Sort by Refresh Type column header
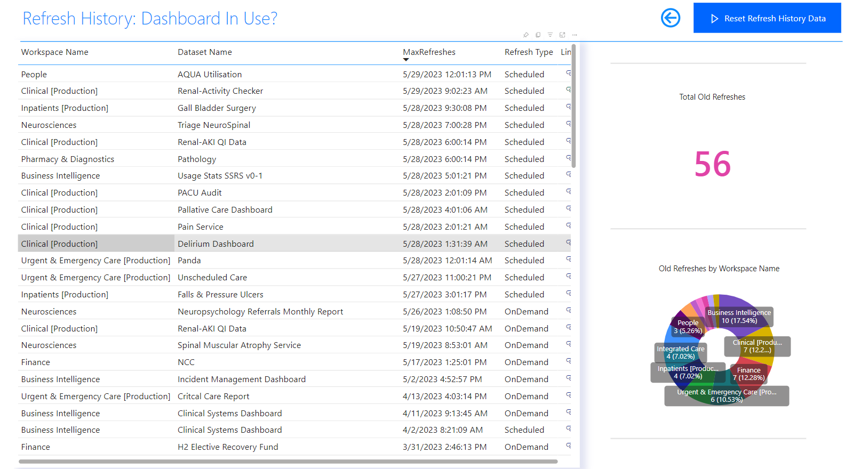Viewport: 868px width, 469px height. (x=529, y=52)
